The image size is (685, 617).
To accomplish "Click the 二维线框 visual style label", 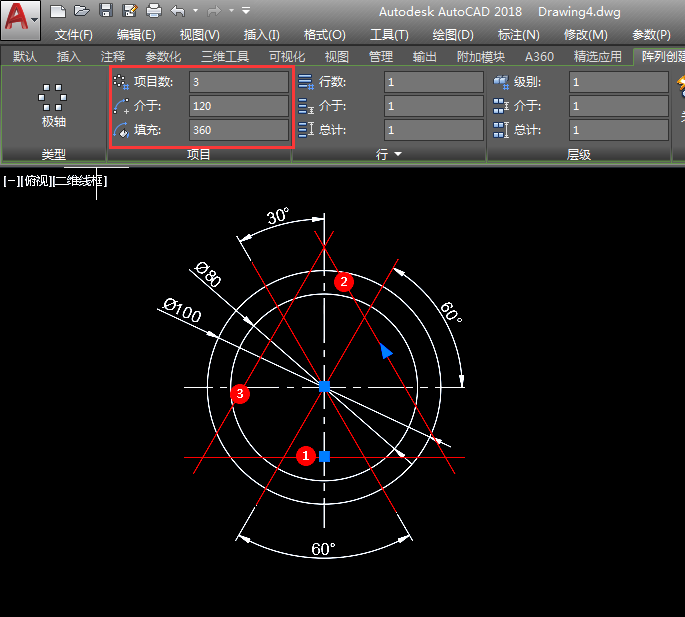I will point(80,181).
